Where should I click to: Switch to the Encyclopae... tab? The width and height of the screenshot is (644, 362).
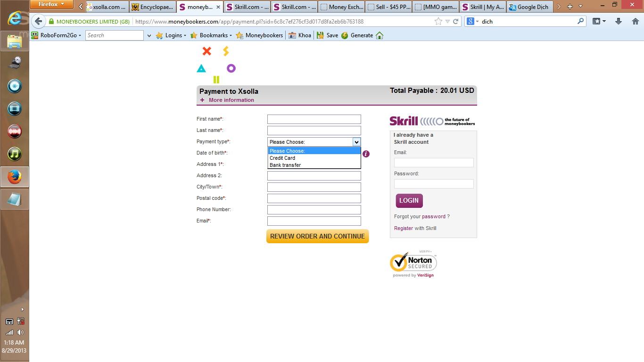[153, 7]
